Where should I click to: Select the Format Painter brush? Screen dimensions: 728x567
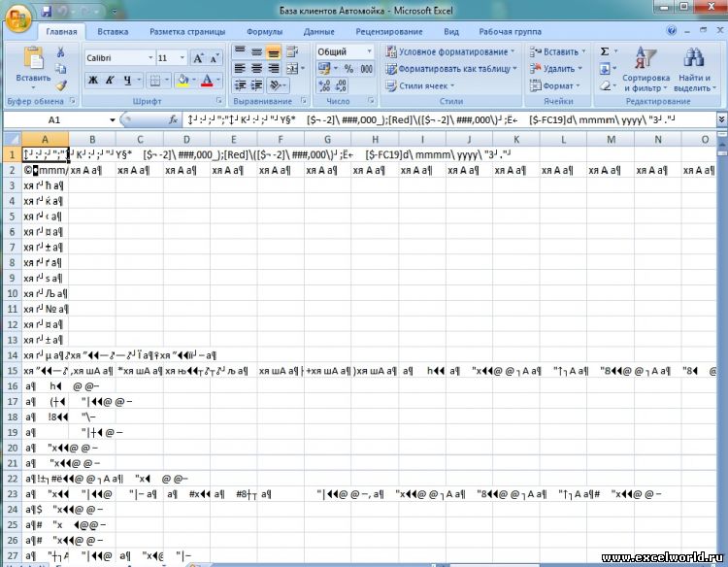pyautogui.click(x=61, y=85)
